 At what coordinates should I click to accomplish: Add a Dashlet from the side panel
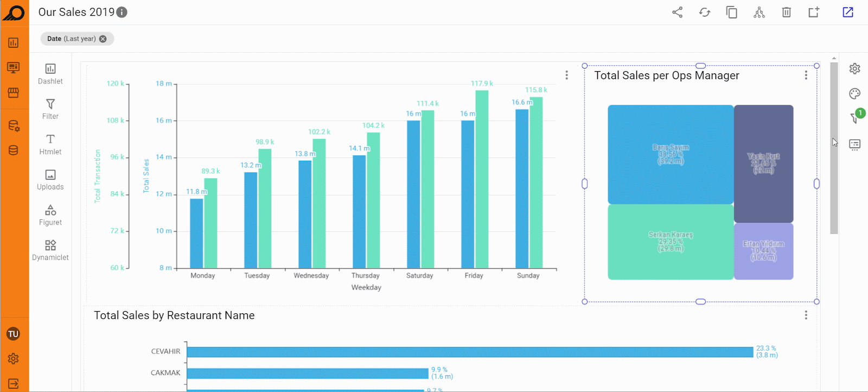pos(50,74)
